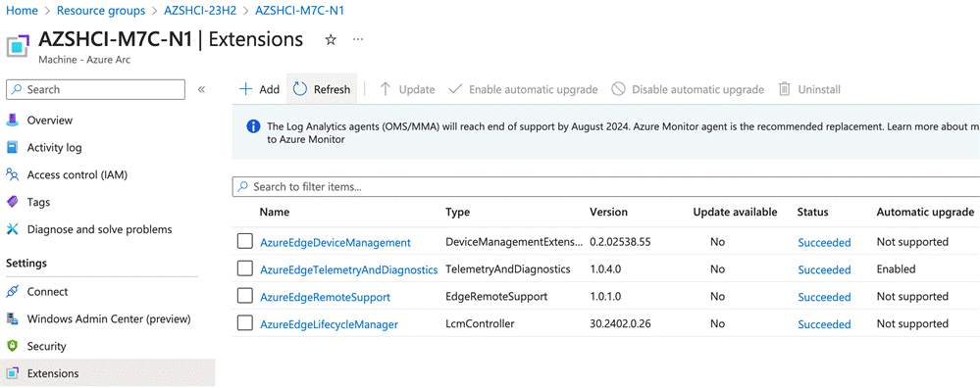Image resolution: width=980 pixels, height=388 pixels.
Task: Open the AzureEdgeTelemetryAndDiagnostics extension link
Action: pos(349,270)
